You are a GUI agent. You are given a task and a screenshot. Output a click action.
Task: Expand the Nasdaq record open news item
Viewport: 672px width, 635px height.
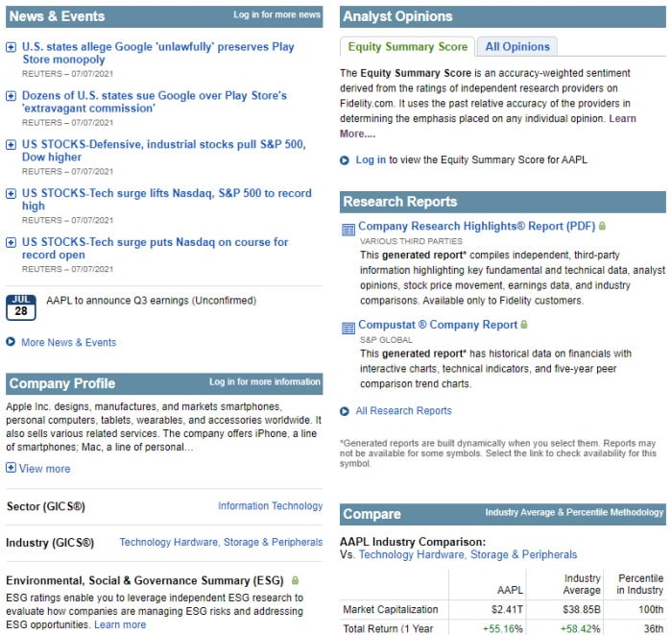click(x=11, y=243)
